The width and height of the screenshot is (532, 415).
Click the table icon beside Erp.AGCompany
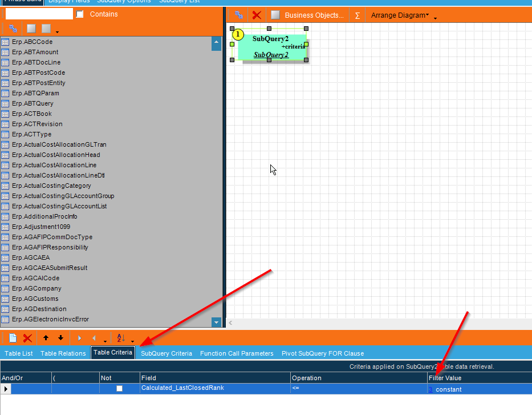click(5, 289)
